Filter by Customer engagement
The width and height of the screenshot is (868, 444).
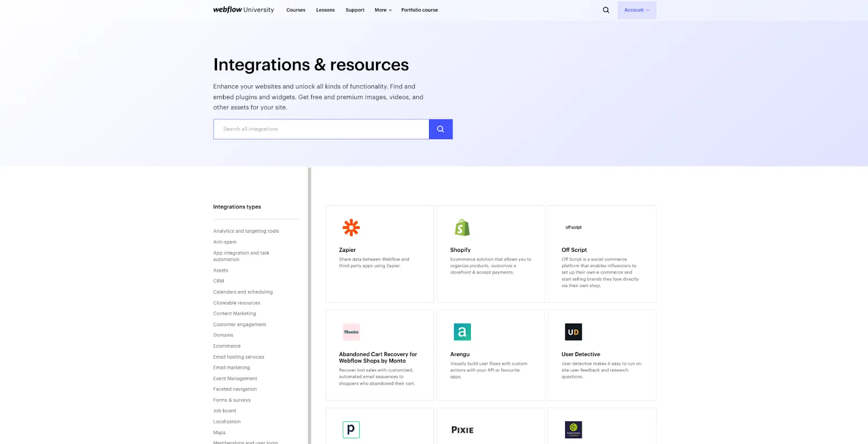(x=240, y=325)
